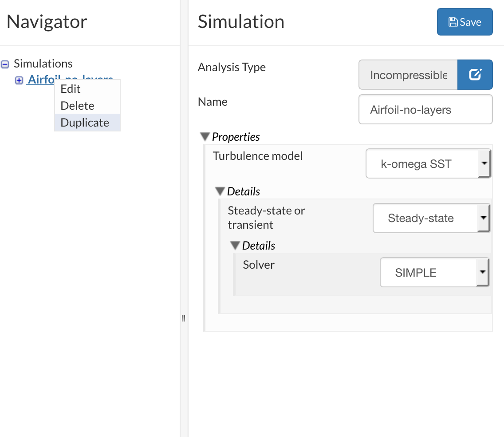The width and height of the screenshot is (504, 437).
Task: Click the edit Analysis Type pencil icon
Action: (475, 75)
